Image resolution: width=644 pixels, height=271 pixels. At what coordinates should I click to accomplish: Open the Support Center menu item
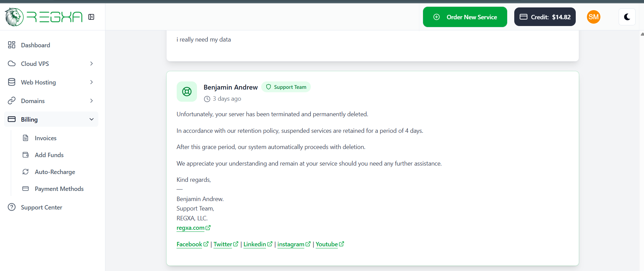coord(51,207)
